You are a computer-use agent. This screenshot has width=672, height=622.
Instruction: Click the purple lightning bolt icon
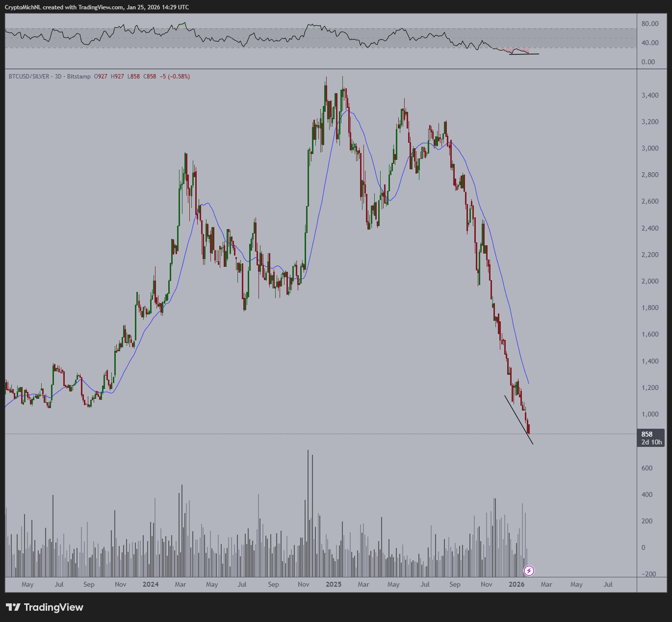[529, 570]
